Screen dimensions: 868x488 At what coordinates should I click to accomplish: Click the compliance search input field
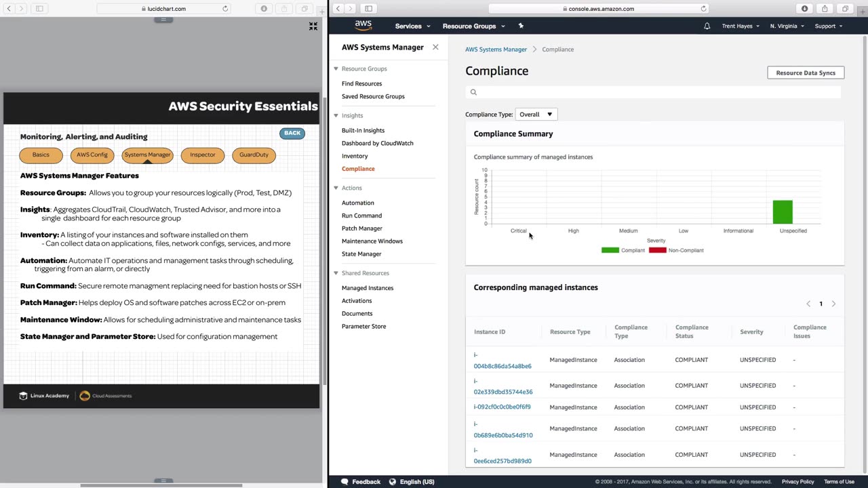coord(654,92)
